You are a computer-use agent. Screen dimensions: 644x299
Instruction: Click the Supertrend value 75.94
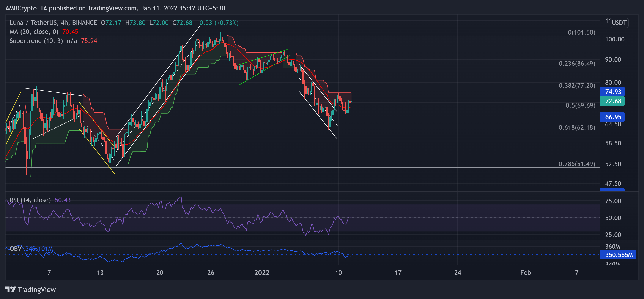[x=89, y=41]
